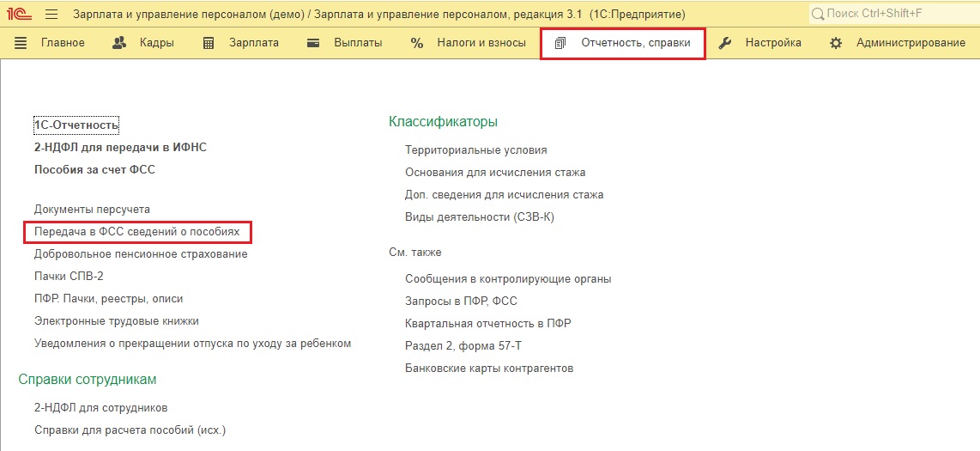Image resolution: width=980 pixels, height=451 pixels.
Task: Open the Кадры section
Action: (157, 43)
